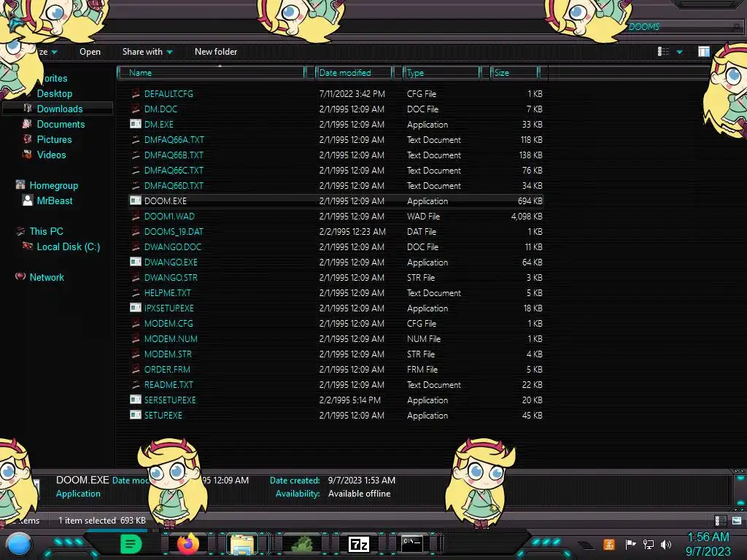Select the DOOM1.WAD file icon
The width and height of the screenshot is (747, 560).
136,216
